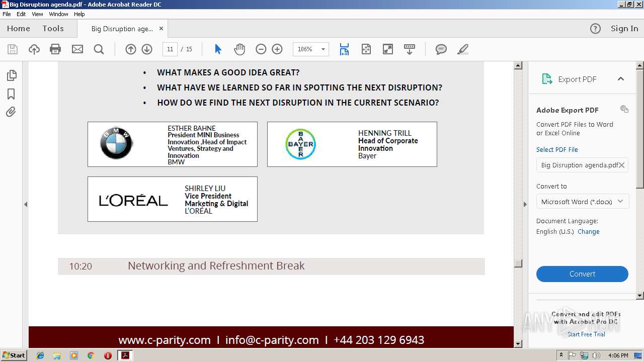Click the L'Oreal logo image
Screen dimensions: 644x362
133,200
